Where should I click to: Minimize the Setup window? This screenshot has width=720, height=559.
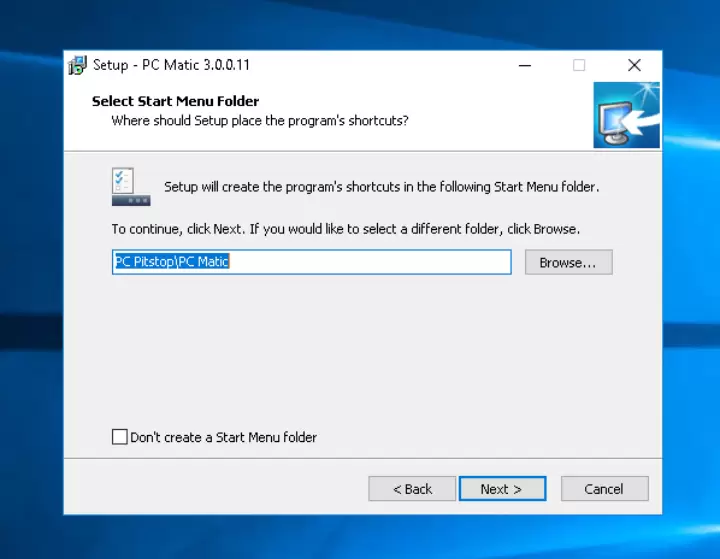(x=525, y=65)
